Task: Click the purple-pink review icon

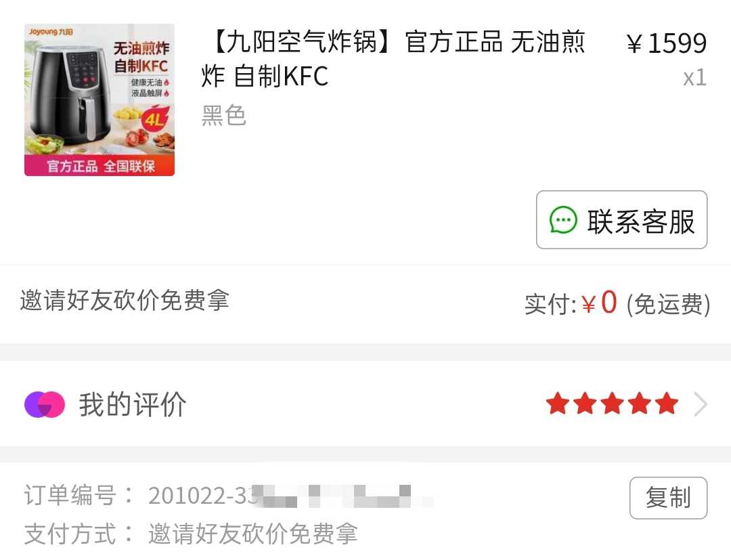Action: pos(44,404)
